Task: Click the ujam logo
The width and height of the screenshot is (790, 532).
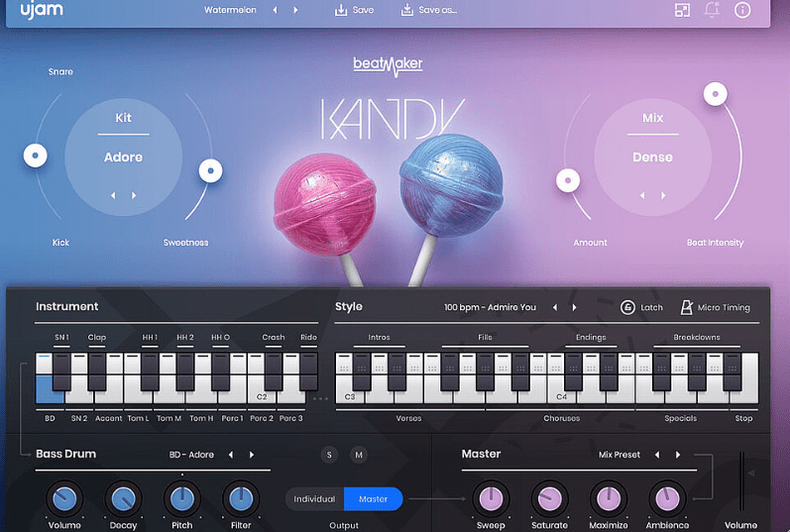Action: (42, 10)
